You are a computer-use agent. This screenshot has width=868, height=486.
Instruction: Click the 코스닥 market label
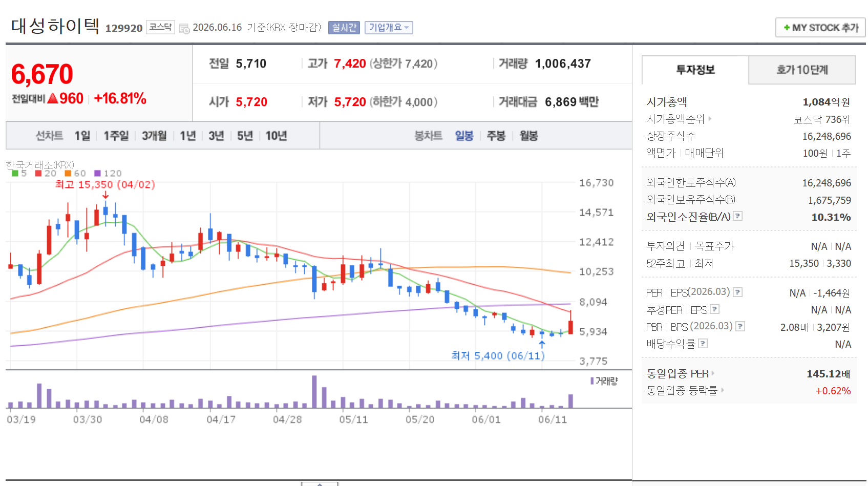pyautogui.click(x=160, y=27)
